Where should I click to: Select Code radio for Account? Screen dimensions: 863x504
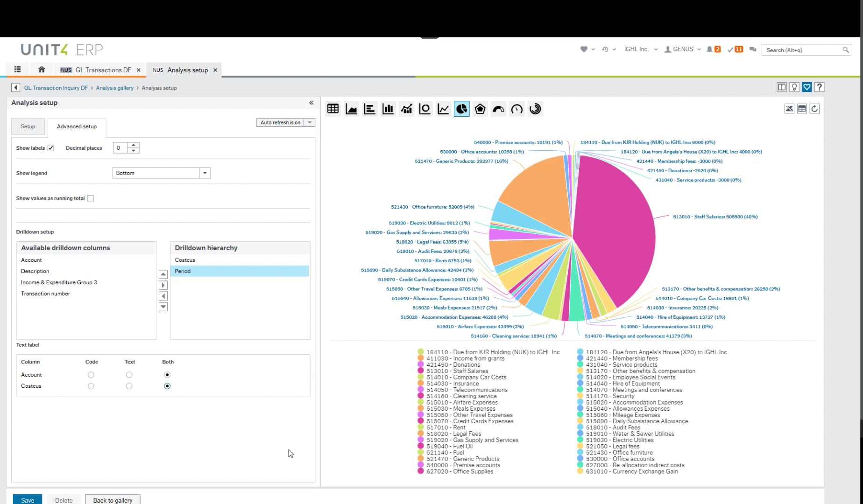point(91,375)
